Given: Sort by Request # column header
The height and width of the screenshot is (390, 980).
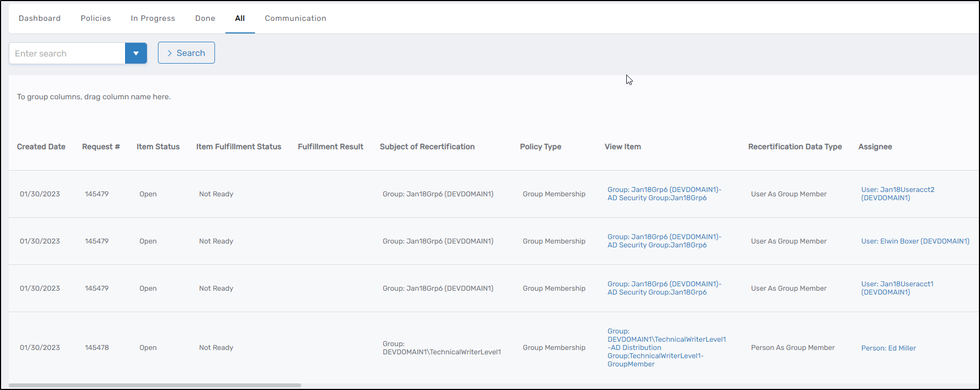Looking at the screenshot, I should [x=101, y=146].
